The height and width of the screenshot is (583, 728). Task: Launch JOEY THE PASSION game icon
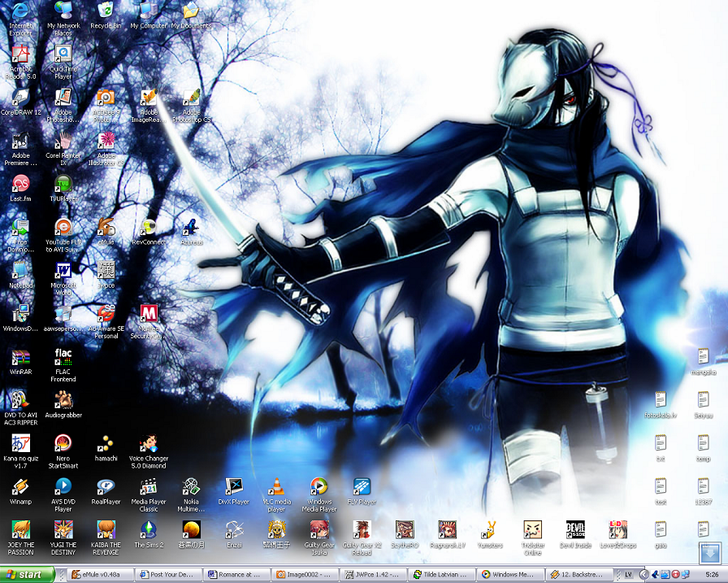tap(20, 529)
